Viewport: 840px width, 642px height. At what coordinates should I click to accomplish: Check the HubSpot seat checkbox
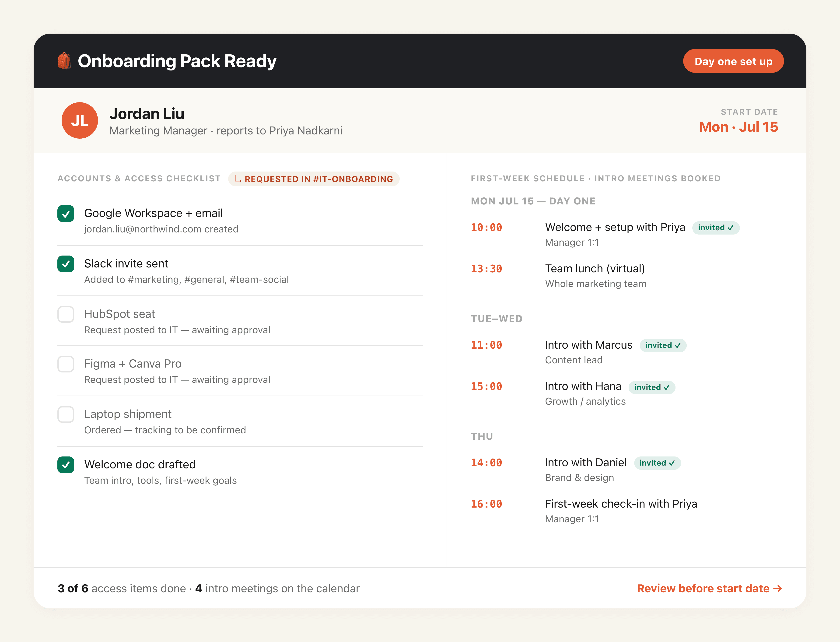click(66, 314)
